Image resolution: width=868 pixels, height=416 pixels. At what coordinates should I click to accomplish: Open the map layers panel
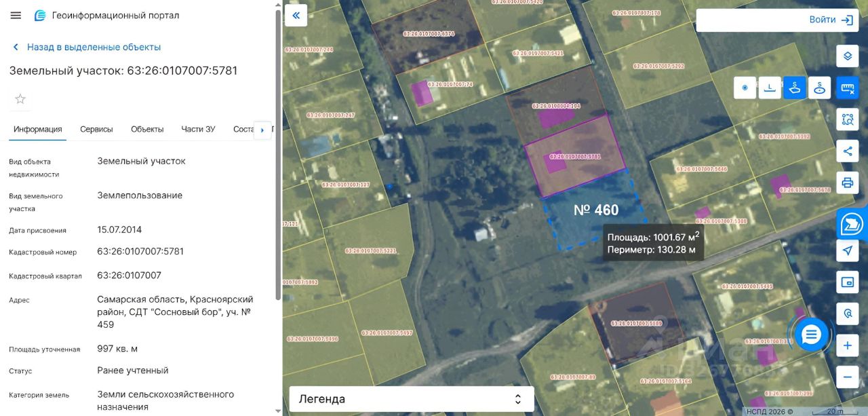click(x=847, y=56)
